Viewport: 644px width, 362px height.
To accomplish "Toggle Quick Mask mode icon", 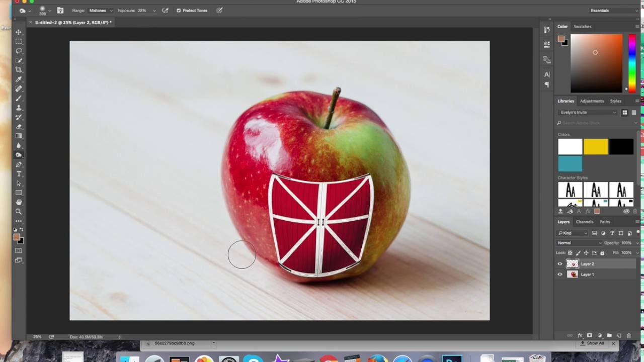I will tap(19, 250).
